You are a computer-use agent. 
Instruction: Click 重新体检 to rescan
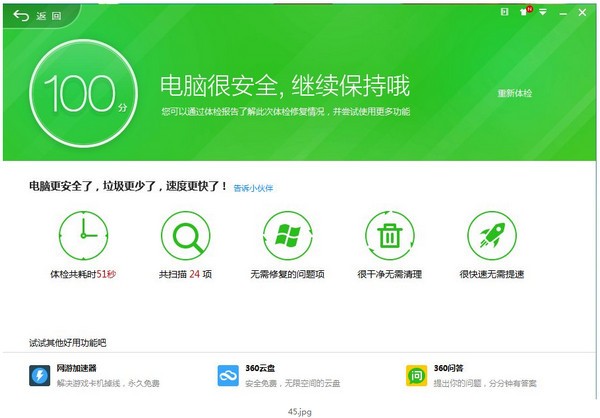click(515, 93)
